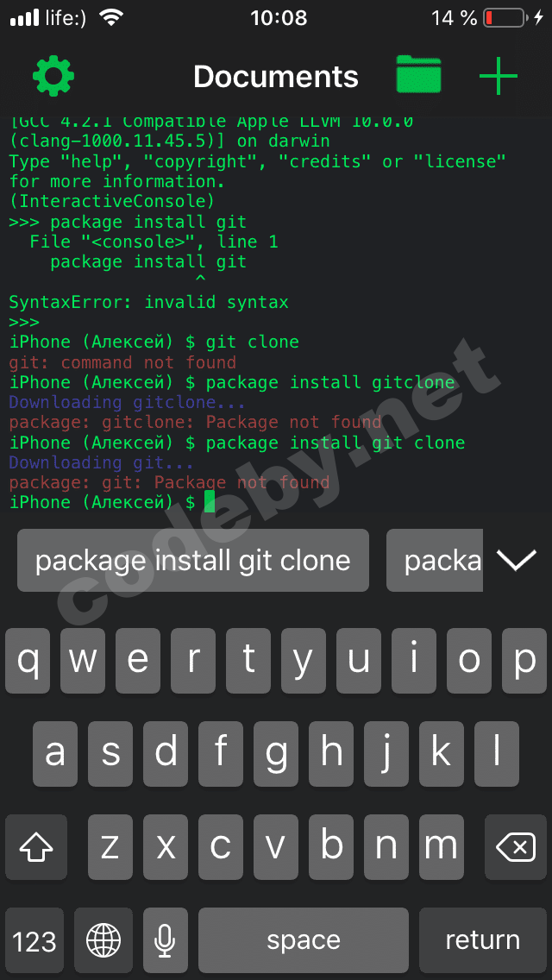552x980 pixels.
Task: Tap the terminal prompt input cursor
Action: (x=210, y=501)
